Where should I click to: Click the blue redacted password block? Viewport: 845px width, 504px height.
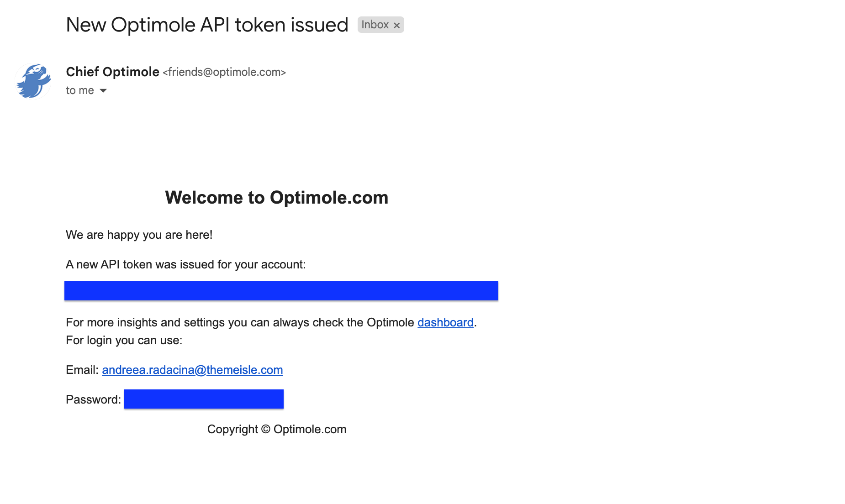click(204, 399)
